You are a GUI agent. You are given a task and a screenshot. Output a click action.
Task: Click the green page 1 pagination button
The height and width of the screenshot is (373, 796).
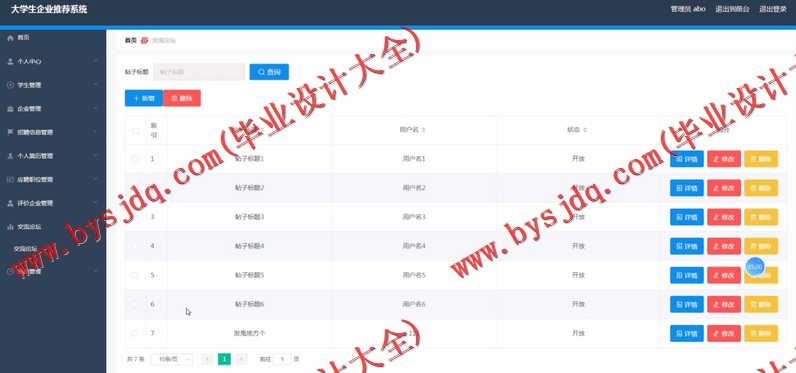click(x=224, y=359)
